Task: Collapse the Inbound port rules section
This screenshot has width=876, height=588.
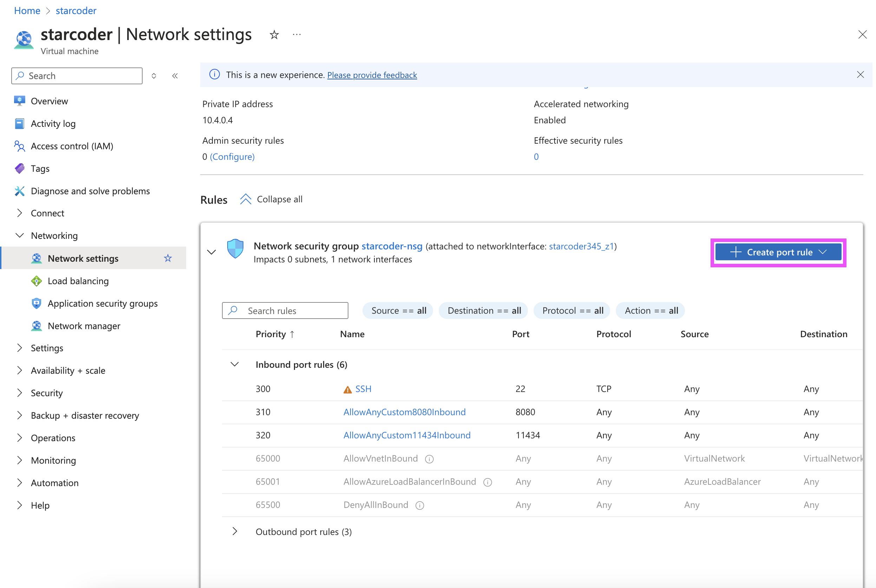Action: pos(235,365)
